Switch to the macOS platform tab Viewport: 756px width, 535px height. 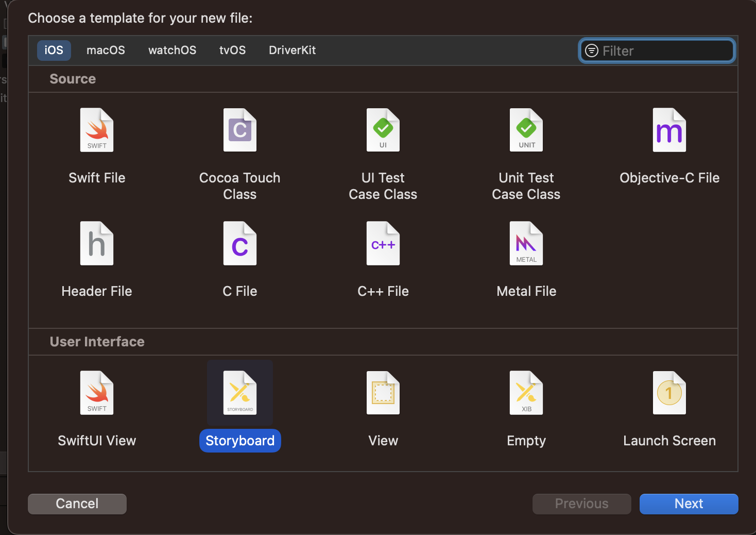point(106,50)
